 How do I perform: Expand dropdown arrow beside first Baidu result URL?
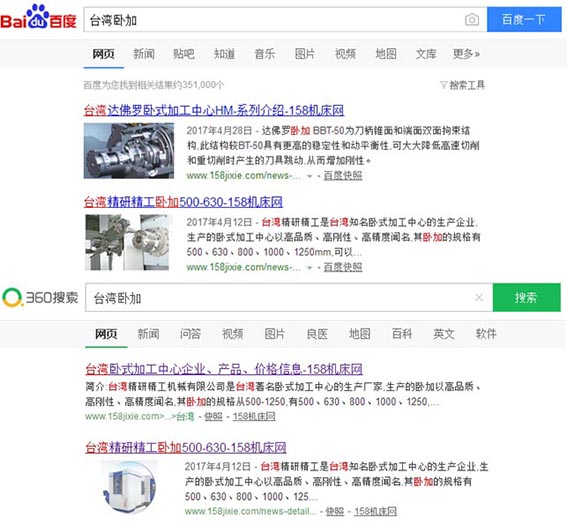coord(310,176)
